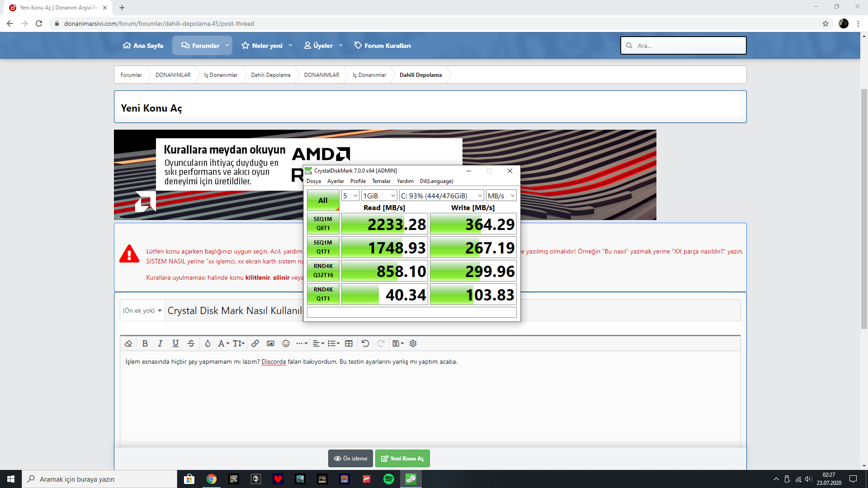
Task: Open the text color droplet tool
Action: click(x=208, y=343)
